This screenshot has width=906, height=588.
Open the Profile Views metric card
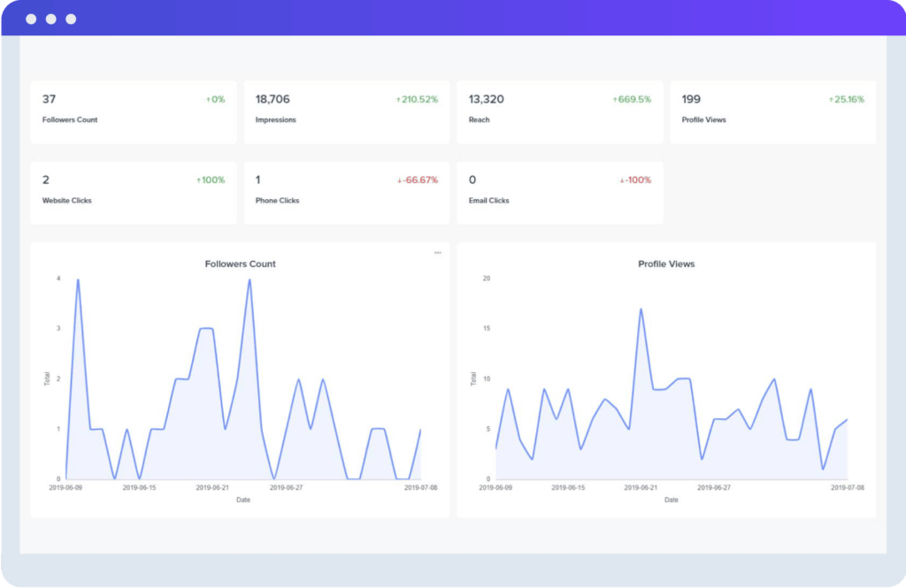772,111
